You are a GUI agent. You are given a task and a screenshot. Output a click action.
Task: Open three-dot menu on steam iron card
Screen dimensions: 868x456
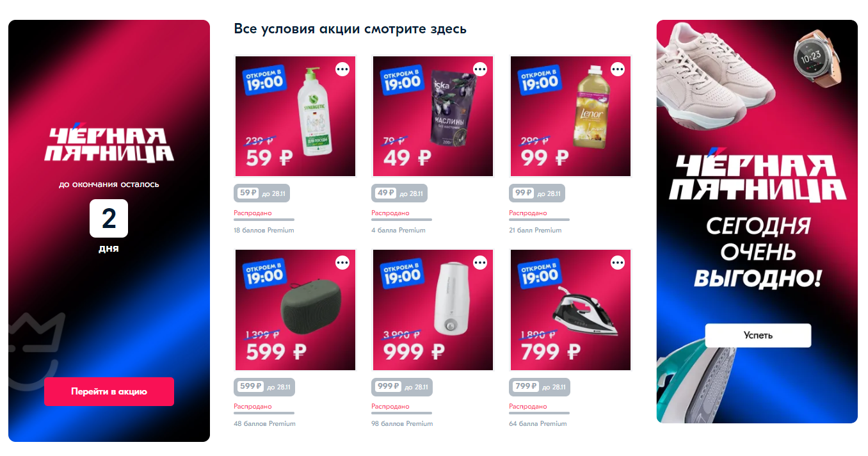point(618,263)
